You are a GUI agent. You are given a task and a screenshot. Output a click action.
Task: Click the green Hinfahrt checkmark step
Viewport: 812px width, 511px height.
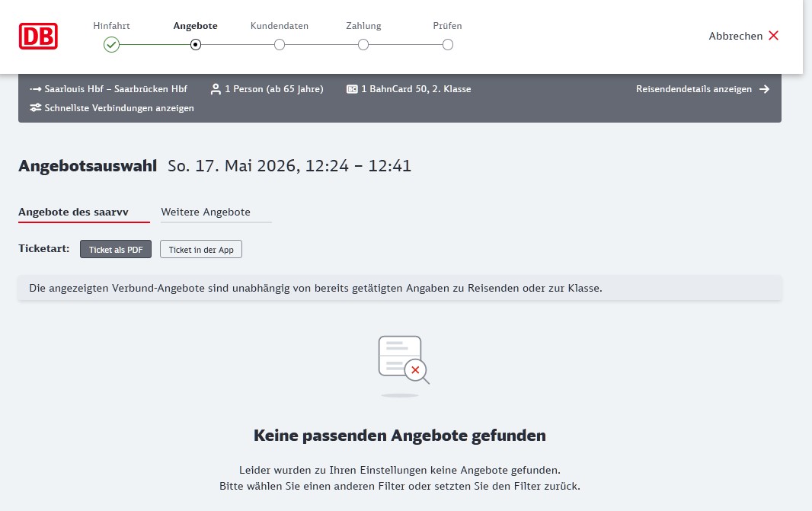pyautogui.click(x=112, y=45)
